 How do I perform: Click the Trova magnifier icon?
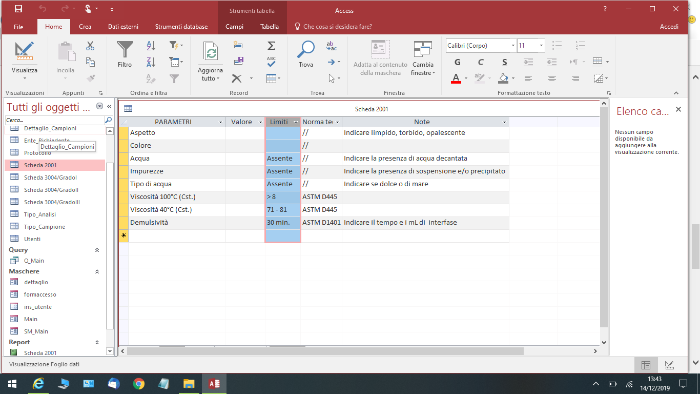pyautogui.click(x=306, y=50)
